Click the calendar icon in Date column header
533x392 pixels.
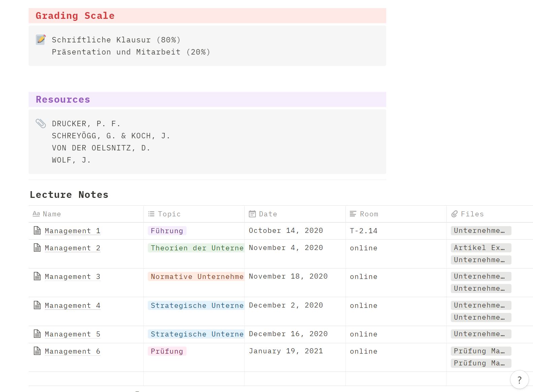point(252,214)
